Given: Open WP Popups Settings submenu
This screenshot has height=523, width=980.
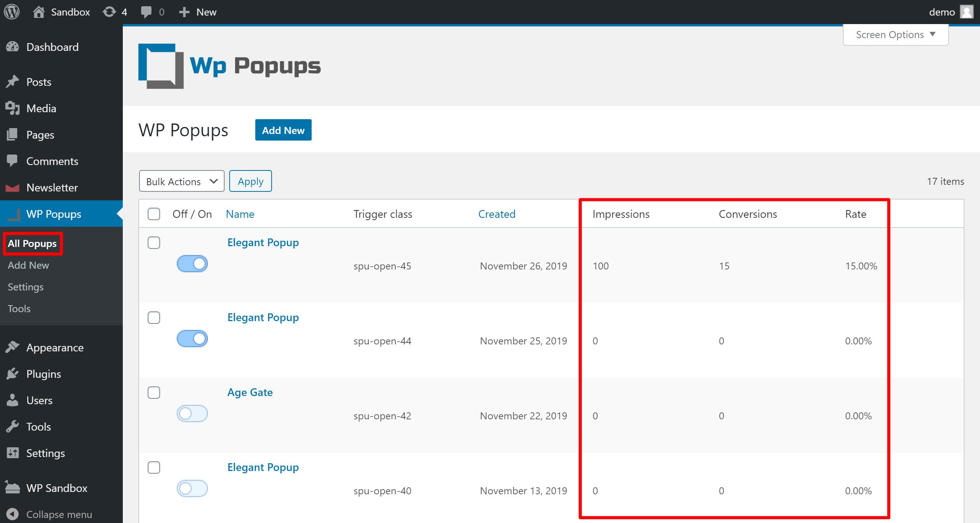Looking at the screenshot, I should click(26, 287).
